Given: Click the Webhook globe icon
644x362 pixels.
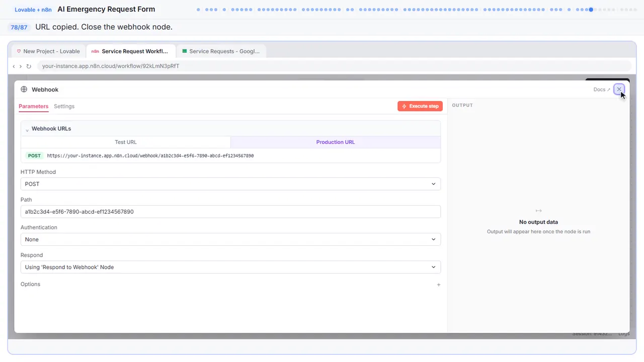Looking at the screenshot, I should (x=24, y=89).
